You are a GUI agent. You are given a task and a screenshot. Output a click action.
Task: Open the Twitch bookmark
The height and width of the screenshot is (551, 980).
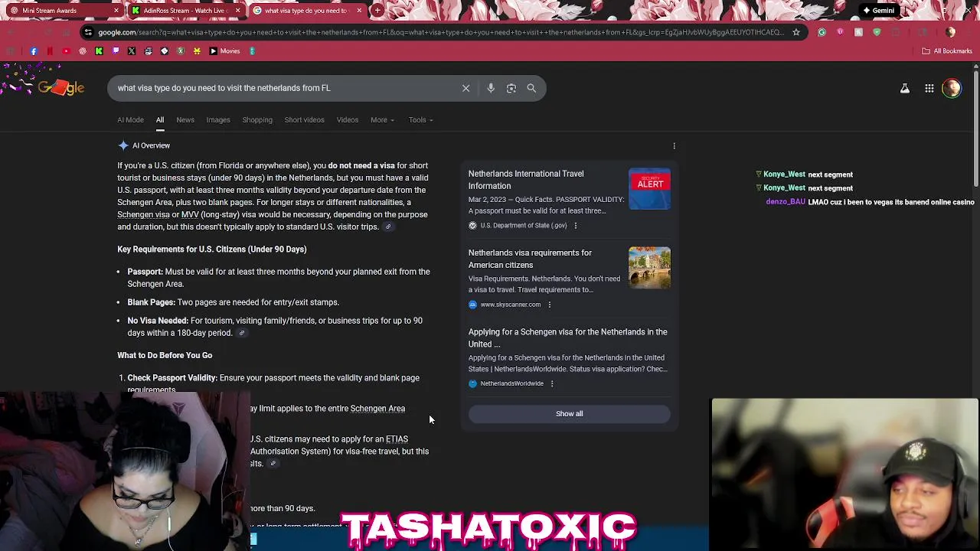(116, 51)
